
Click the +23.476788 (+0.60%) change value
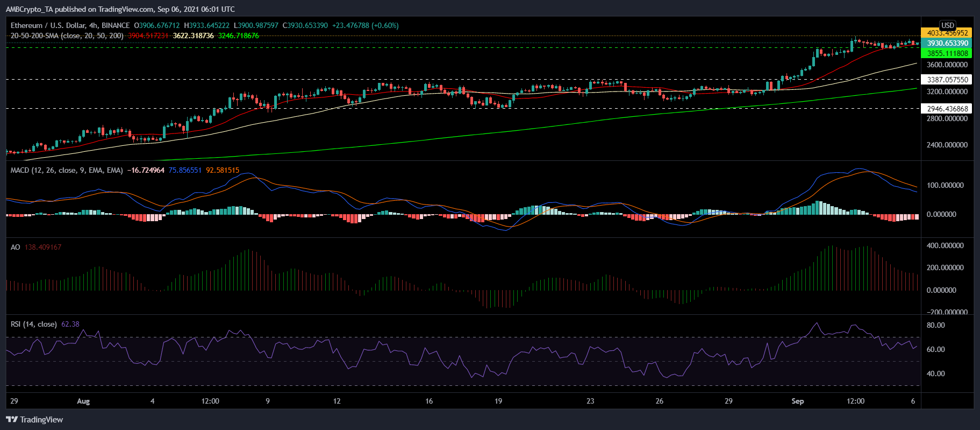click(x=366, y=25)
